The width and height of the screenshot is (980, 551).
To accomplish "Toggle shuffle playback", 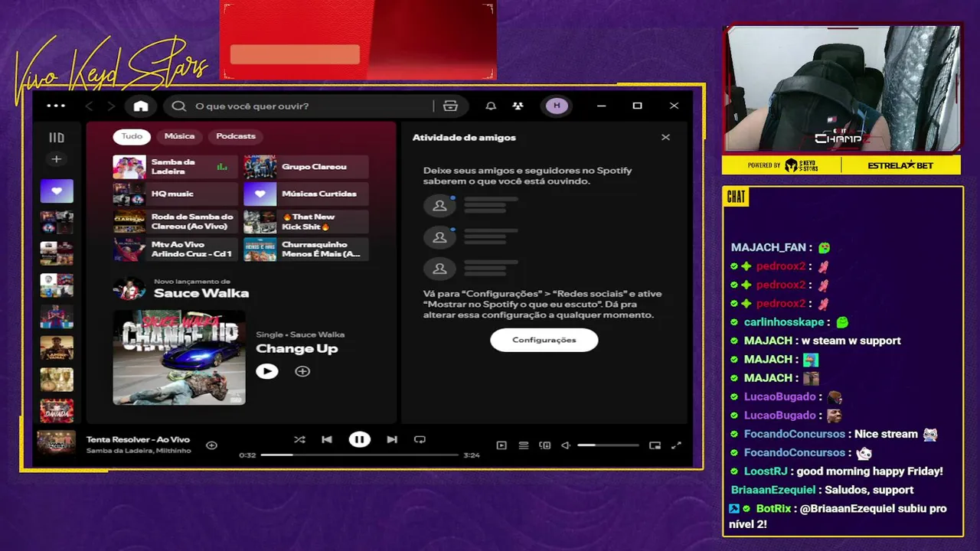I will click(299, 439).
